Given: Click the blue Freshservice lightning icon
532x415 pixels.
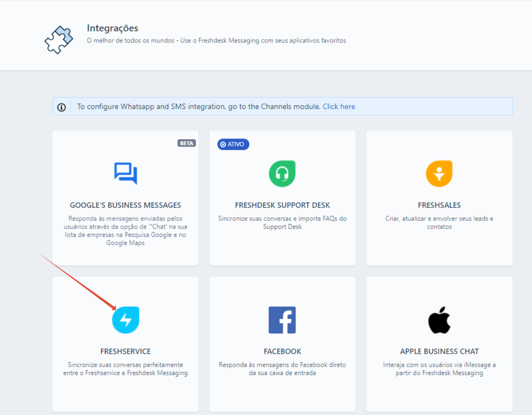Looking at the screenshot, I should click(126, 320).
